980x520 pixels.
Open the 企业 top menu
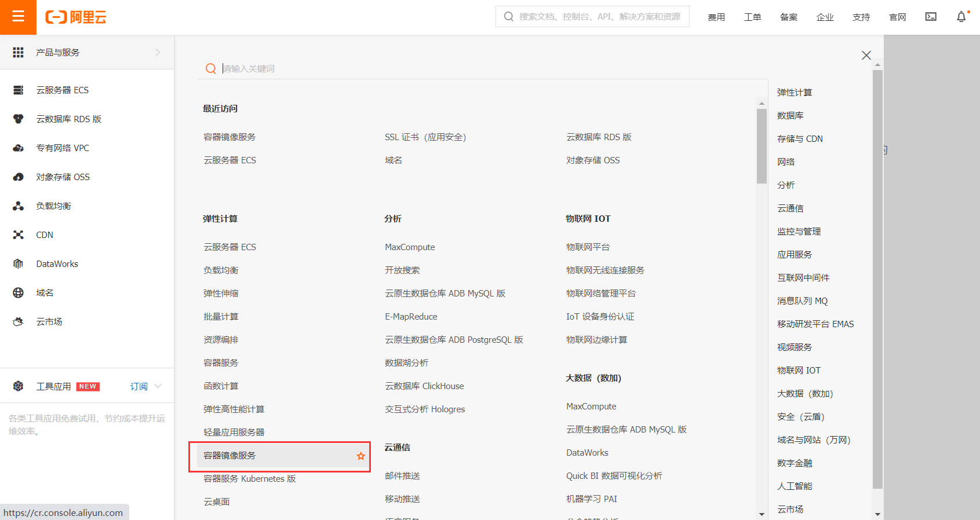click(x=825, y=17)
